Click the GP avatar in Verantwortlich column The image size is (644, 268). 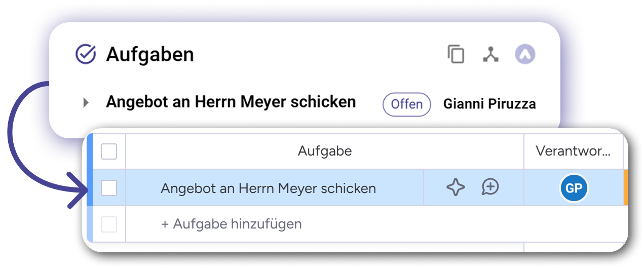pyautogui.click(x=574, y=188)
